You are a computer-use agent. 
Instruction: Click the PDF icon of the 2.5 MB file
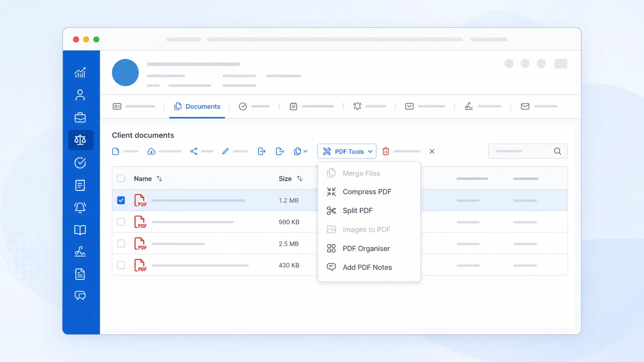click(140, 244)
